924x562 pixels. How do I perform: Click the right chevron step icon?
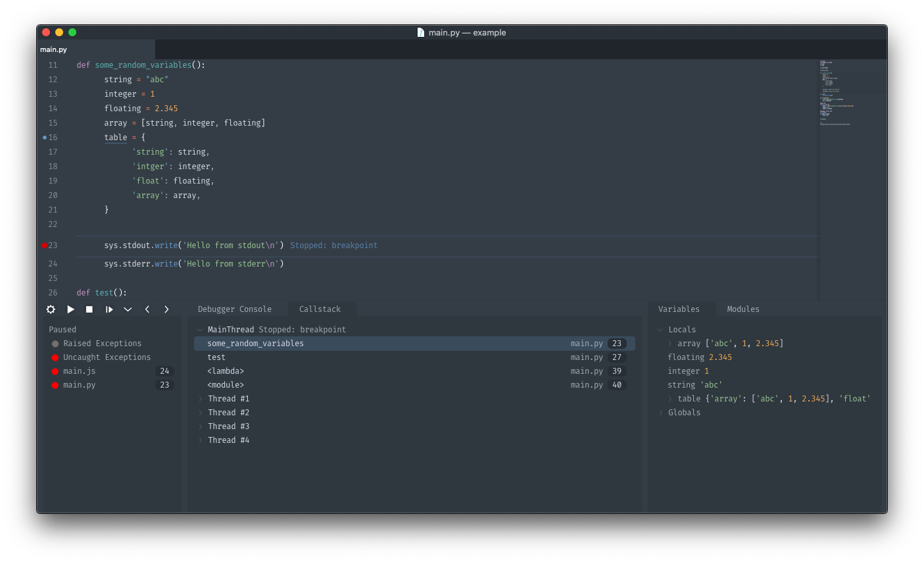click(x=166, y=309)
